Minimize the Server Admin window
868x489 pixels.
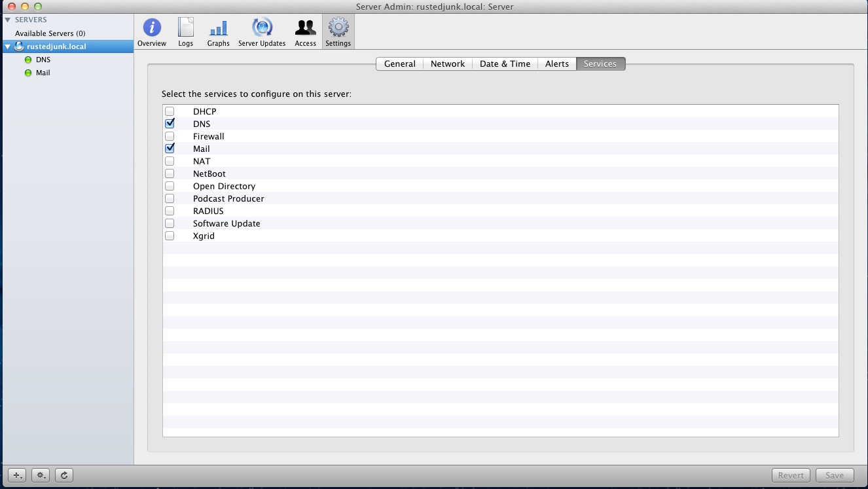25,6
